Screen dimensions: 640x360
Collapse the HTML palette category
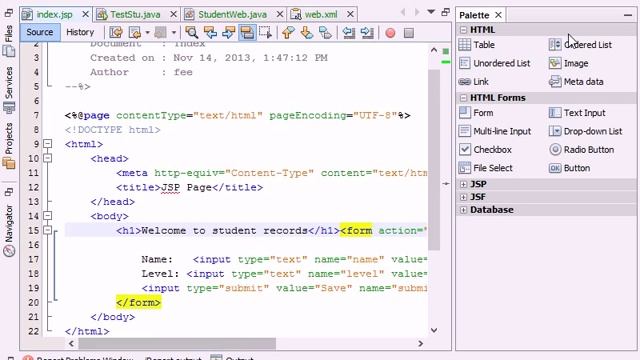pyautogui.click(x=463, y=30)
